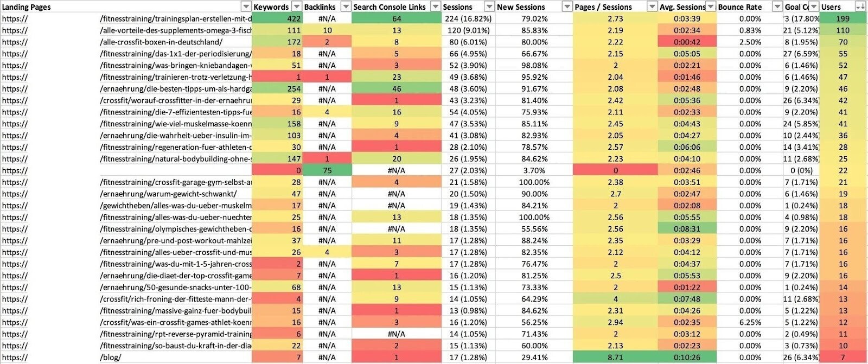Viewport: 868px width, 364px height.
Task: Click the Landing Pages header label
Action: 26,7
